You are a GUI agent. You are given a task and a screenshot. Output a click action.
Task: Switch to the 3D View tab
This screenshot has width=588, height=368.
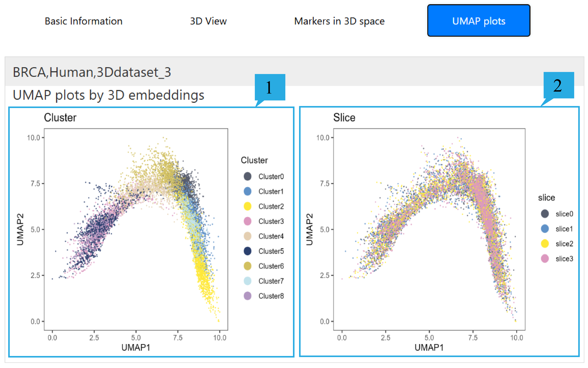(208, 21)
